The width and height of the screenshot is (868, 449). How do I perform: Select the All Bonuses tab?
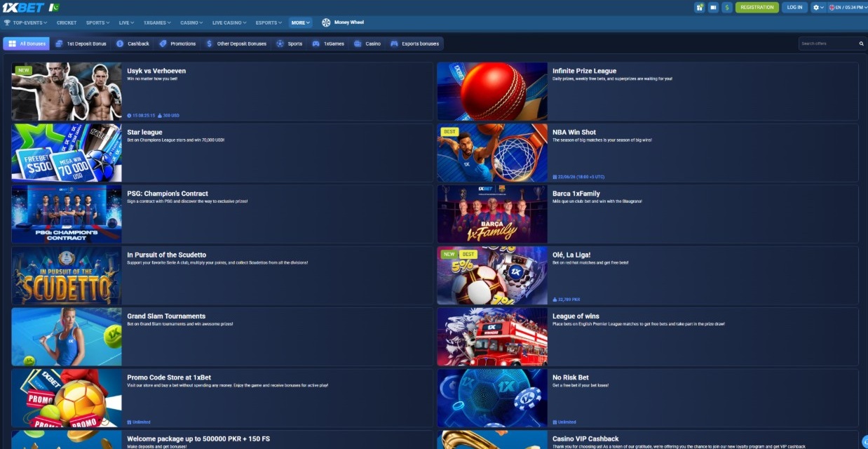click(x=27, y=43)
